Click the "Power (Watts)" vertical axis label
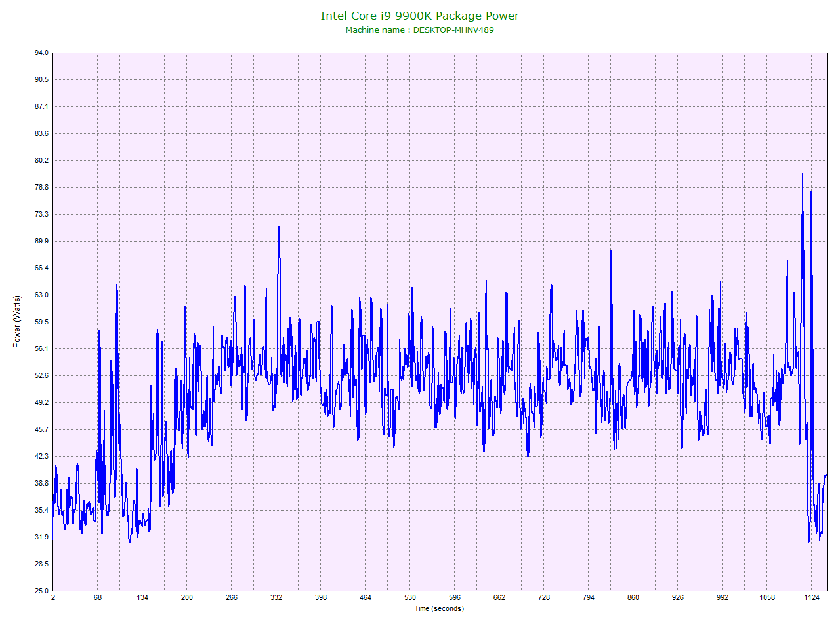The height and width of the screenshot is (630, 840). pos(17,322)
